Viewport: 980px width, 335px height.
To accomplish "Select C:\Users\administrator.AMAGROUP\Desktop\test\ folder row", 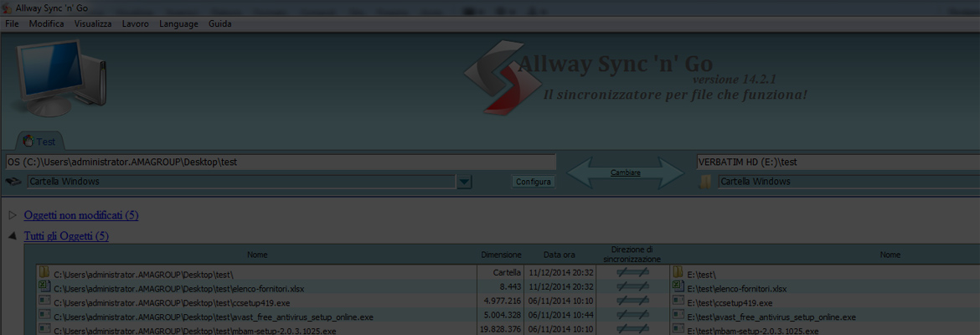I will pyautogui.click(x=144, y=275).
